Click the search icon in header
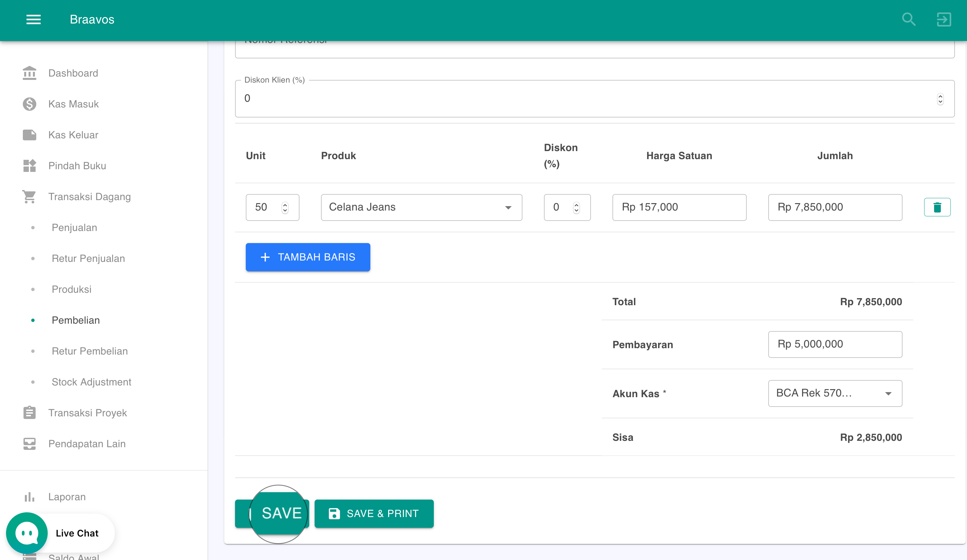The image size is (967, 560). click(908, 19)
